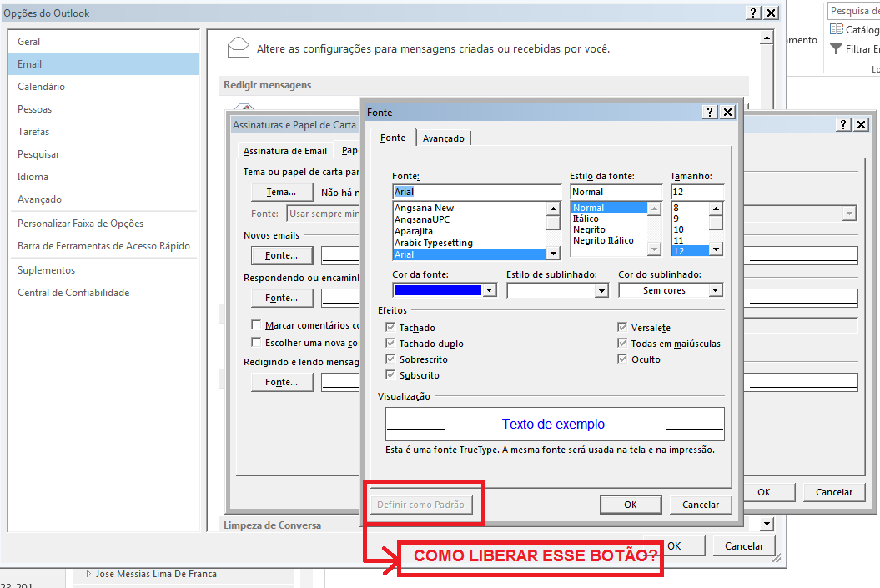Click Fonte... under Redigindo e lendo mensagens

pos(282,382)
